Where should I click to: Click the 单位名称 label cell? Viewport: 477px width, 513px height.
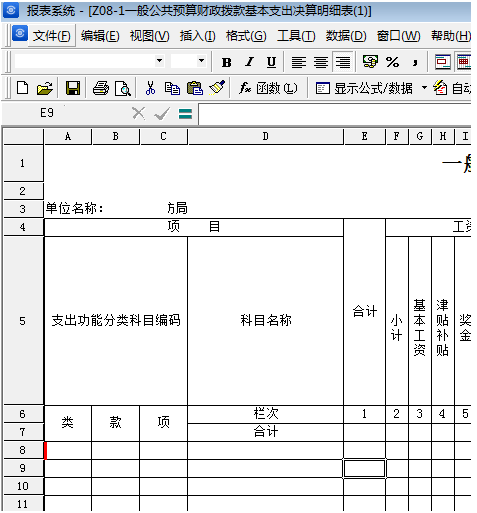(x=75, y=209)
